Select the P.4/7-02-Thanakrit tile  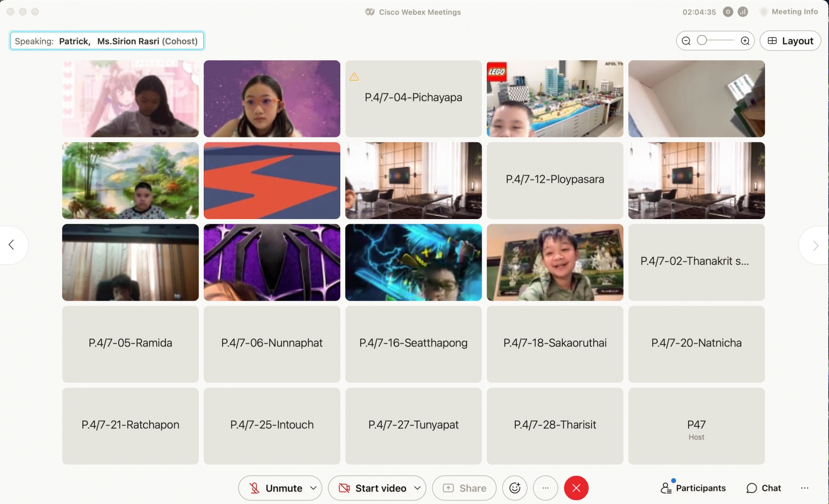click(x=696, y=262)
